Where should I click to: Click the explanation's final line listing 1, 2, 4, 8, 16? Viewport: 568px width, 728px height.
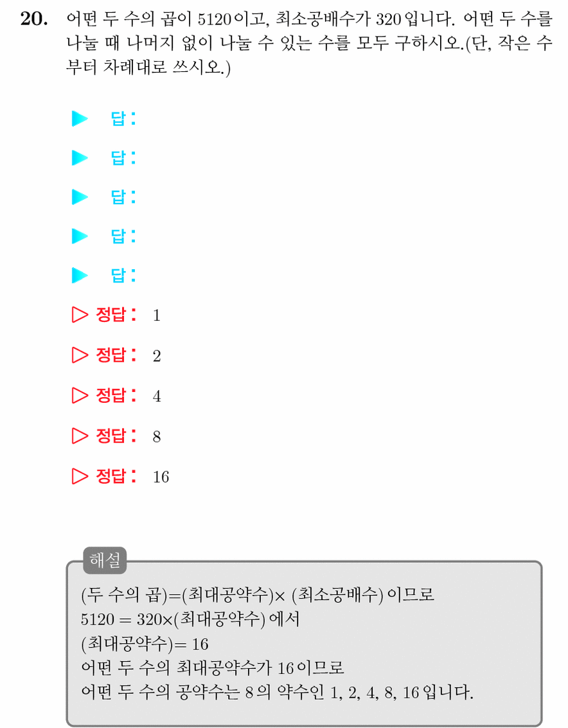pos(277,692)
